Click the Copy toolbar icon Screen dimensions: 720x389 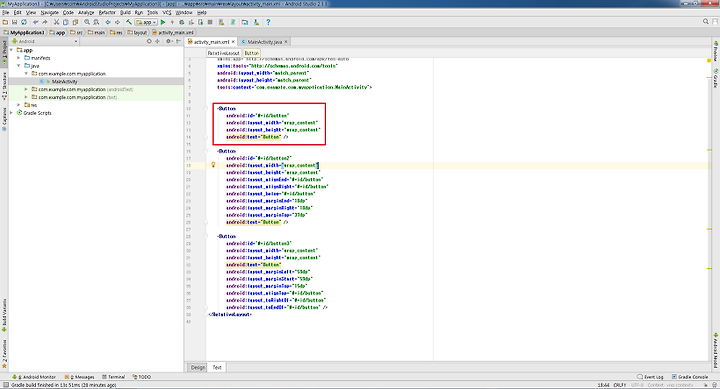pos(66,22)
